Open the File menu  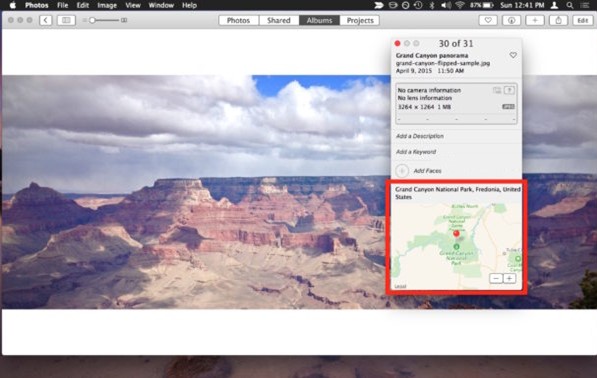tap(62, 5)
